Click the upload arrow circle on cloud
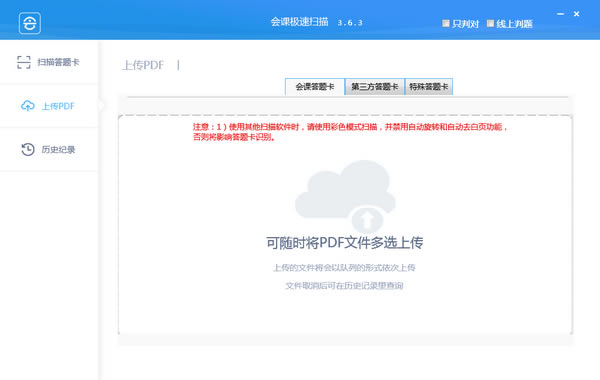This screenshot has width=600, height=380. click(367, 219)
